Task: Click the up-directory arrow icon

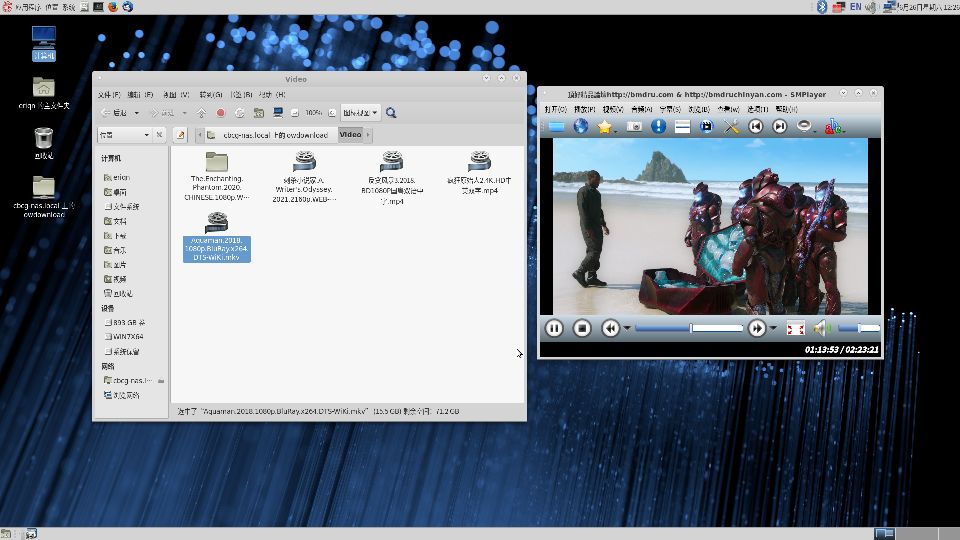Action: [201, 113]
